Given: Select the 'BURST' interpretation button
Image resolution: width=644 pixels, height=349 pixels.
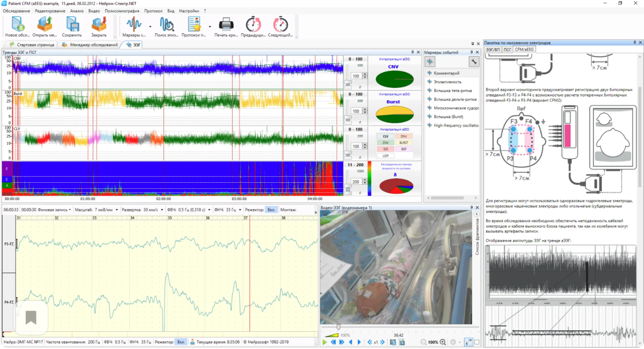Looking at the screenshot, I should [404, 143].
